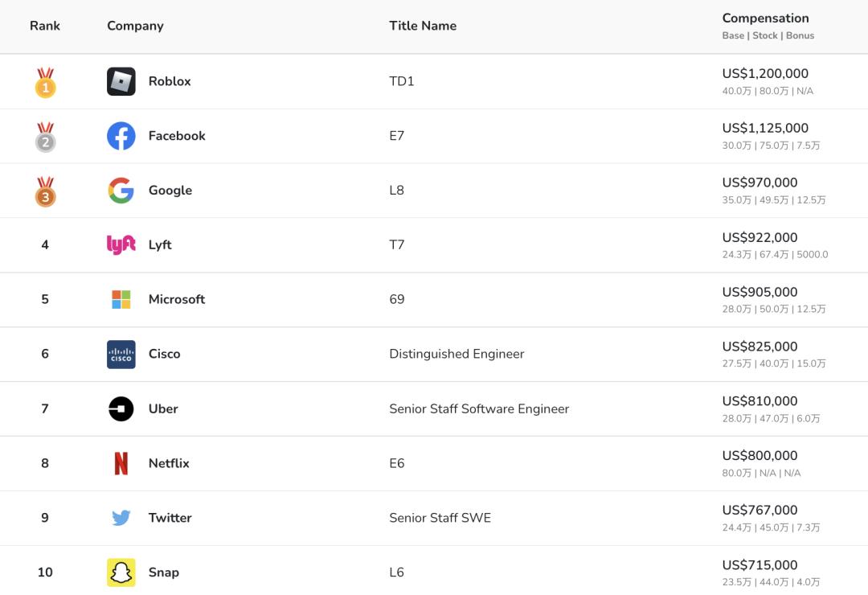Click the pink Lyft logo
The height and width of the screenshot is (595, 868).
point(121,244)
